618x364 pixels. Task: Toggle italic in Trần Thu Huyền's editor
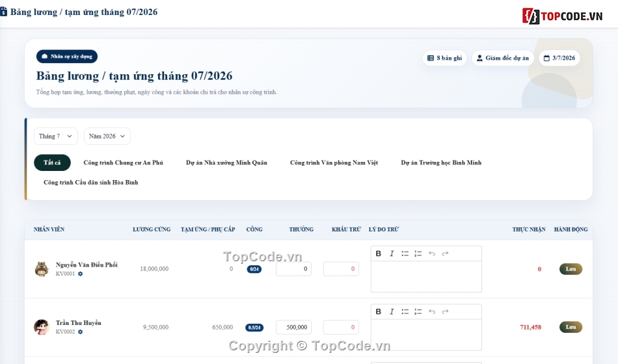(392, 311)
